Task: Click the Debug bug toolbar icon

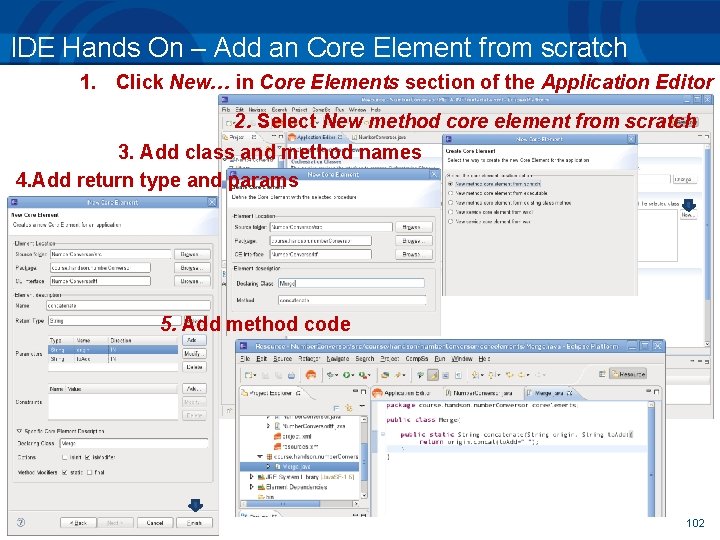Action: tap(331, 375)
